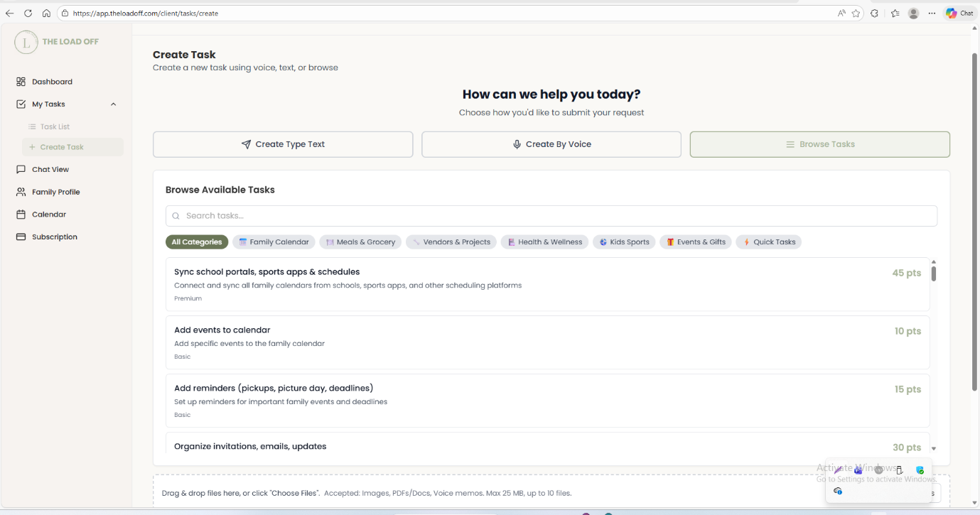Click the Safely Remove Hardware tray icon

pyautogui.click(x=899, y=470)
